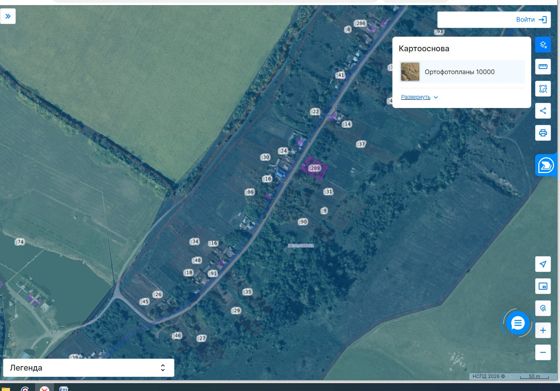
Task: Expand the left sidebar with double-chevron icon
Action: pos(8,16)
